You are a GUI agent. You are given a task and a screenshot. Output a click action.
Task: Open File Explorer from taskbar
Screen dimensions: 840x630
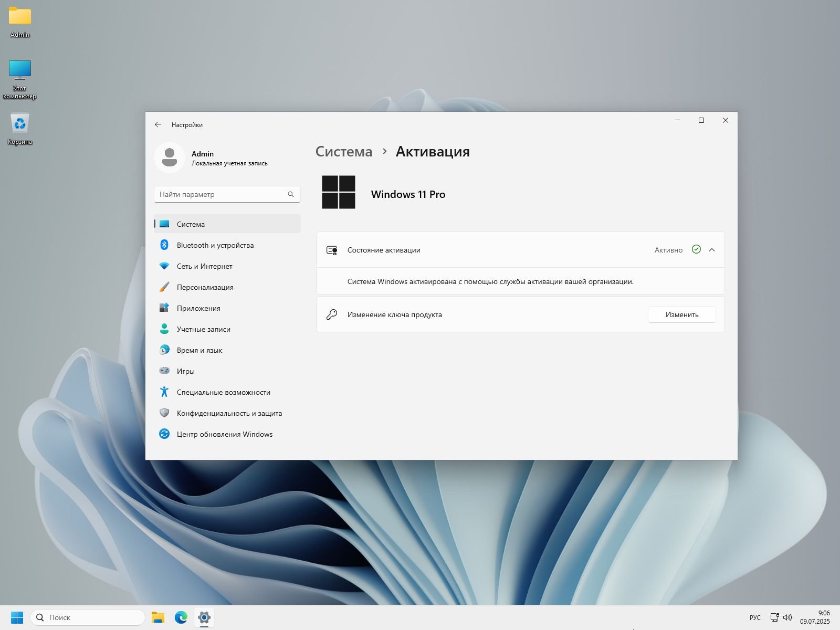tap(158, 617)
